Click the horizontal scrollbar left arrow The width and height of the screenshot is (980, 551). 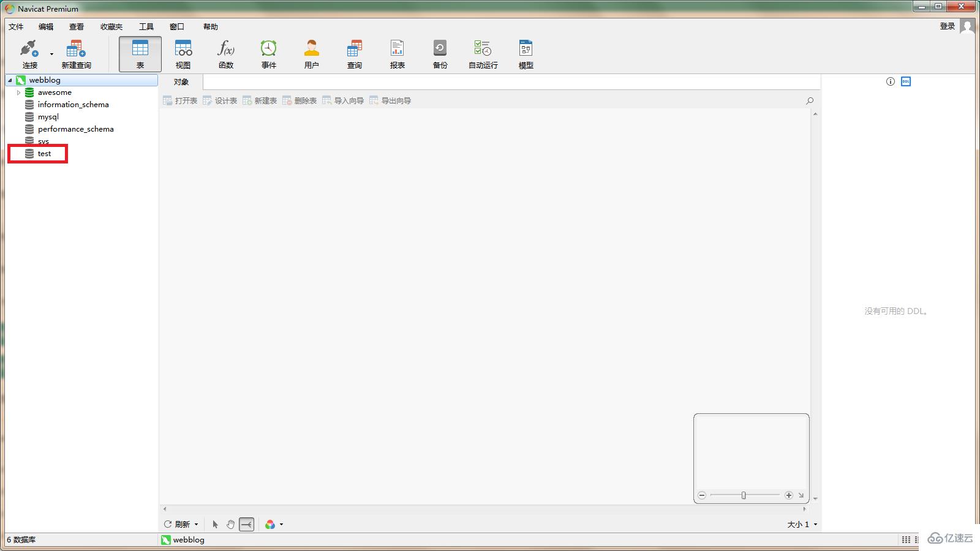coord(164,509)
